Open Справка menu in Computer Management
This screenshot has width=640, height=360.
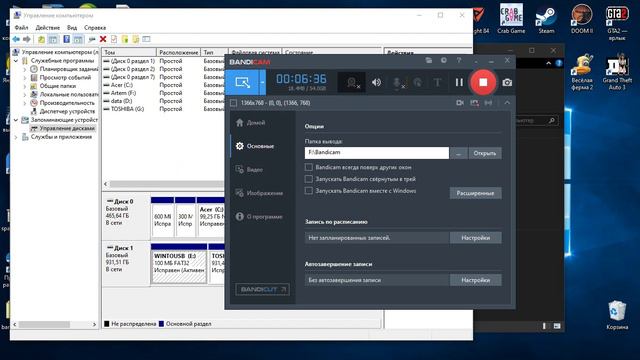point(95,28)
